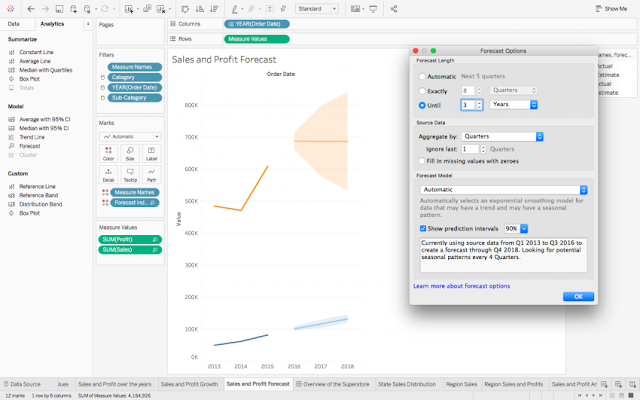Click the Duplicate sheet icon
Screen dimensions: 640x400
147,9
